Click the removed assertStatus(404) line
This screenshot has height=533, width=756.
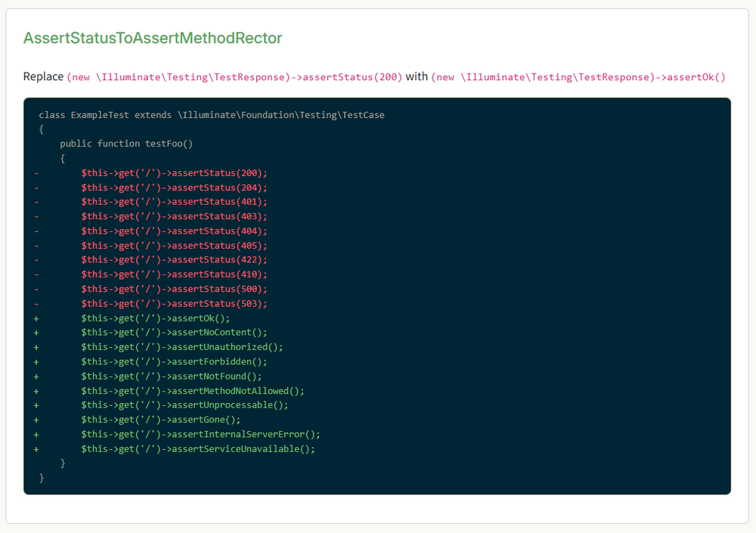tap(174, 231)
